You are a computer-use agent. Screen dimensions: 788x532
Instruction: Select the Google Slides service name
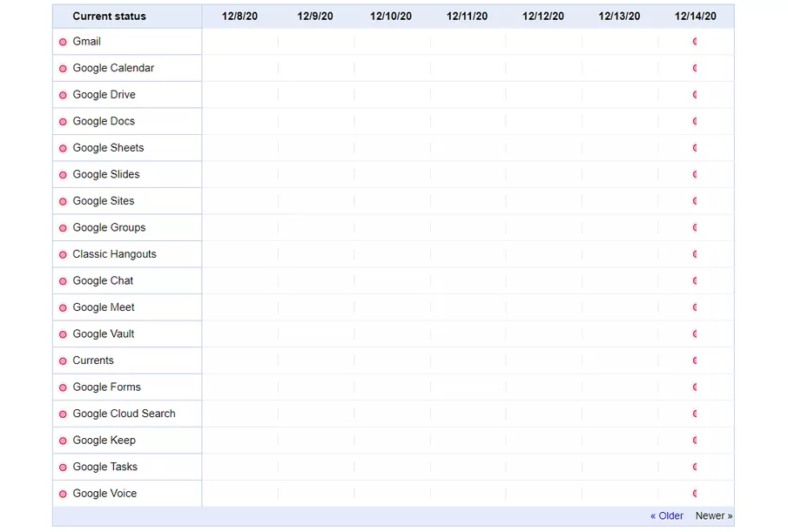click(106, 175)
